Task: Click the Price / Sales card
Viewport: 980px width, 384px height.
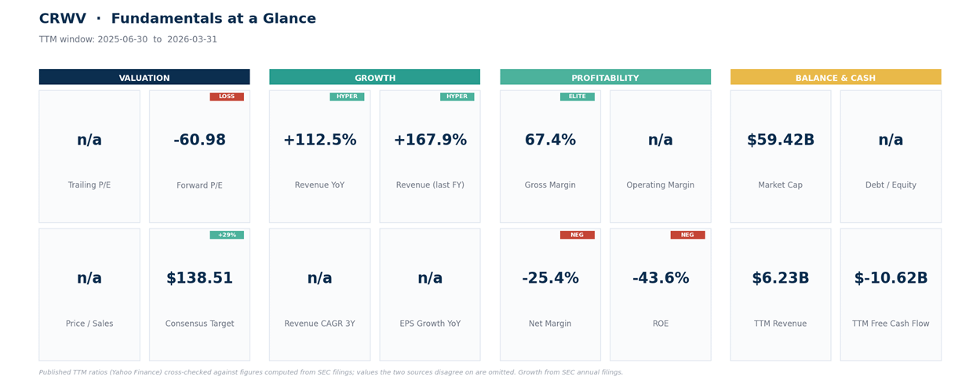Action: (x=89, y=294)
